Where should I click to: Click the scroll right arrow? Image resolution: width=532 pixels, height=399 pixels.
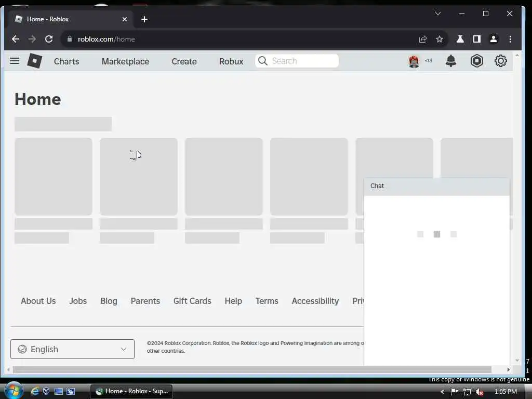(x=508, y=369)
